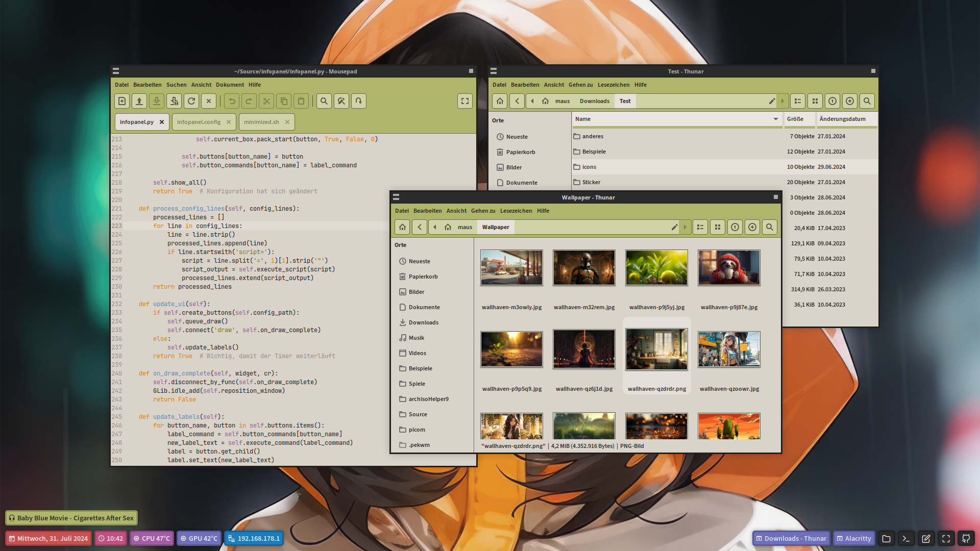Click the zoom-in icon in Wallpaper Thunar toolbar
Screen dimensions: 980x551
click(x=752, y=227)
